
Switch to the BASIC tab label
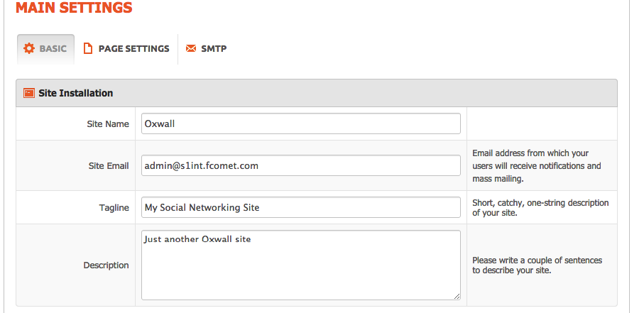(x=53, y=48)
